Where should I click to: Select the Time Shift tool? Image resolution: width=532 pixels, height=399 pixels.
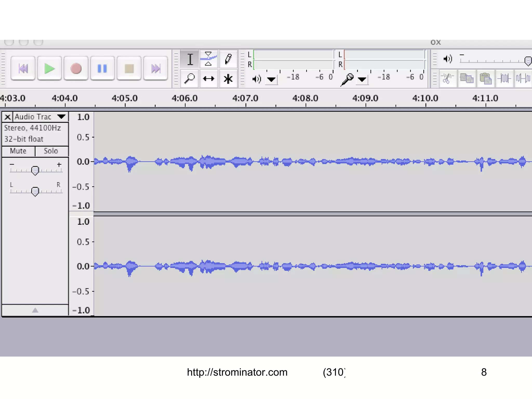point(209,78)
